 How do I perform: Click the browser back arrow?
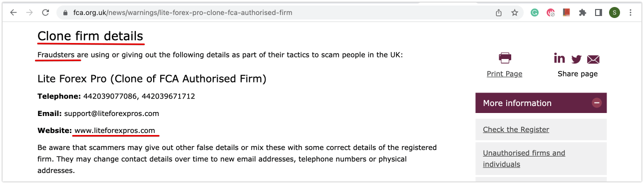tap(13, 12)
